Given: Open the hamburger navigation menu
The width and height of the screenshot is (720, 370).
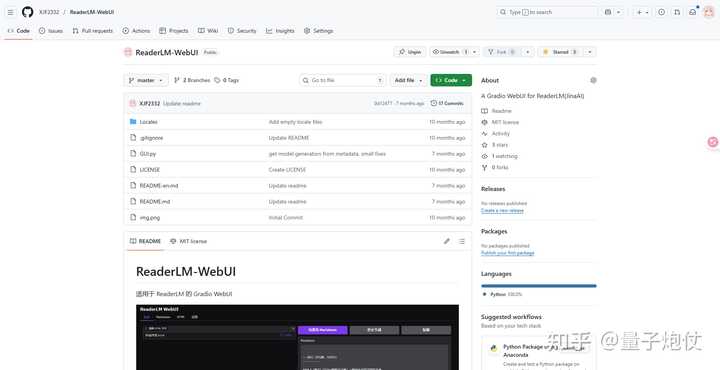Looking at the screenshot, I should [11, 12].
